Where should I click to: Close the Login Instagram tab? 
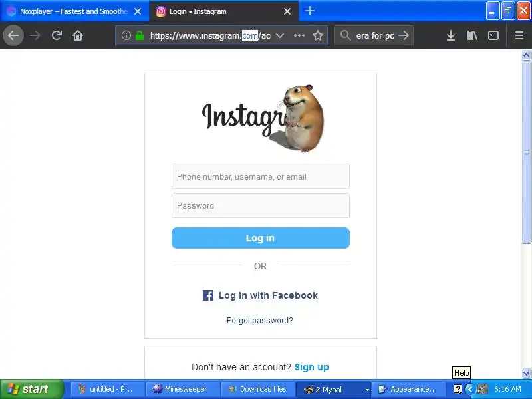click(x=287, y=11)
